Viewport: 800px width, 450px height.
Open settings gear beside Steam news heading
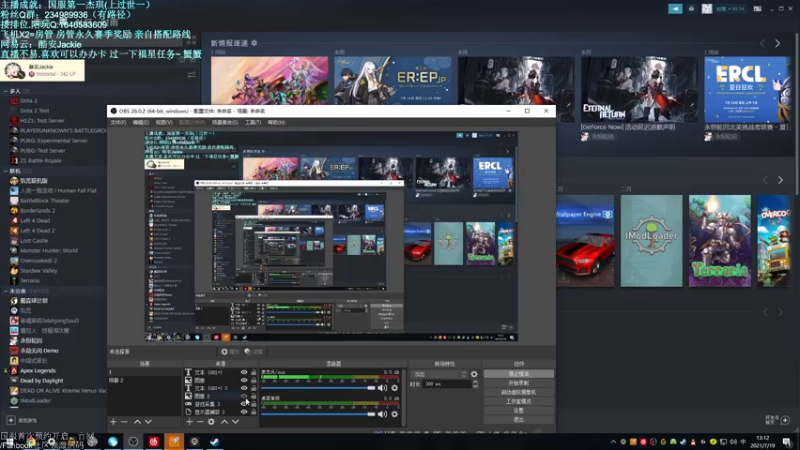coord(254,43)
